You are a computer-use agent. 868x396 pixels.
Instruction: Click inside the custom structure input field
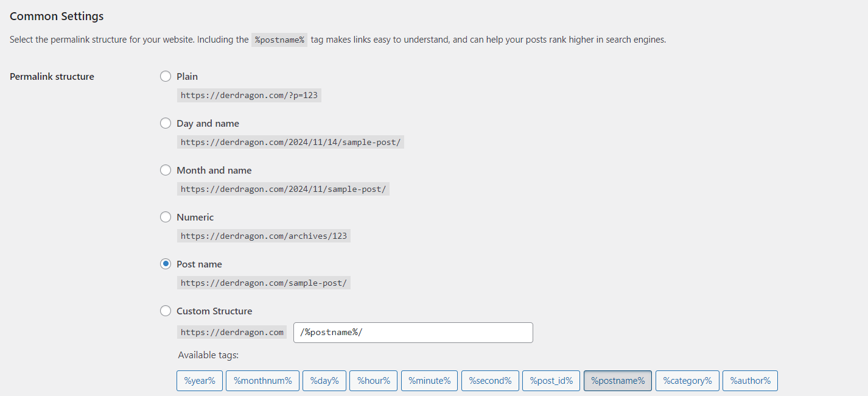tap(413, 332)
